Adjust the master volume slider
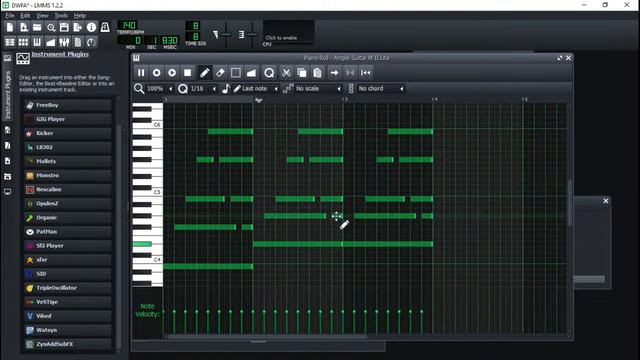The image size is (640, 360). [226, 34]
